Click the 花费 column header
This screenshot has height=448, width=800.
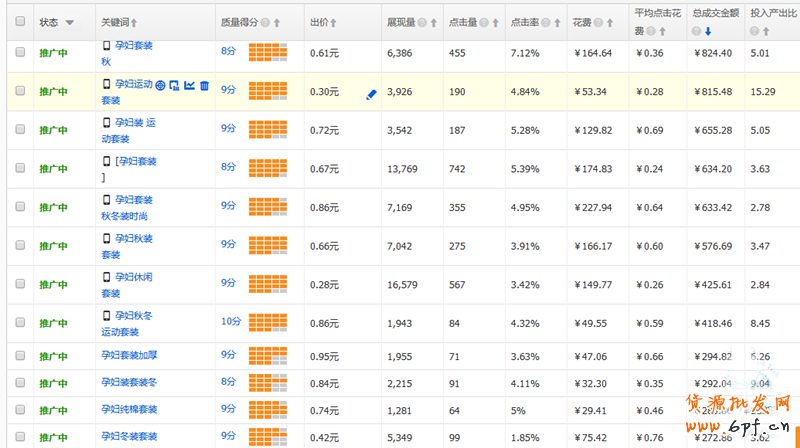tap(582, 22)
